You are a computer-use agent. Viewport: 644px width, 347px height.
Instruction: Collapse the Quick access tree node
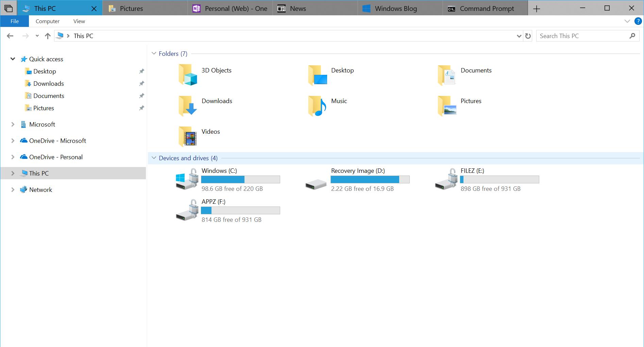pos(13,59)
